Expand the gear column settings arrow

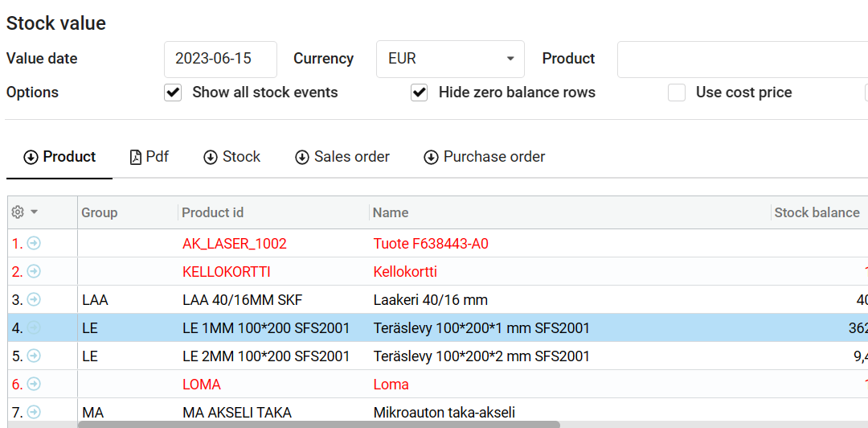(x=35, y=212)
